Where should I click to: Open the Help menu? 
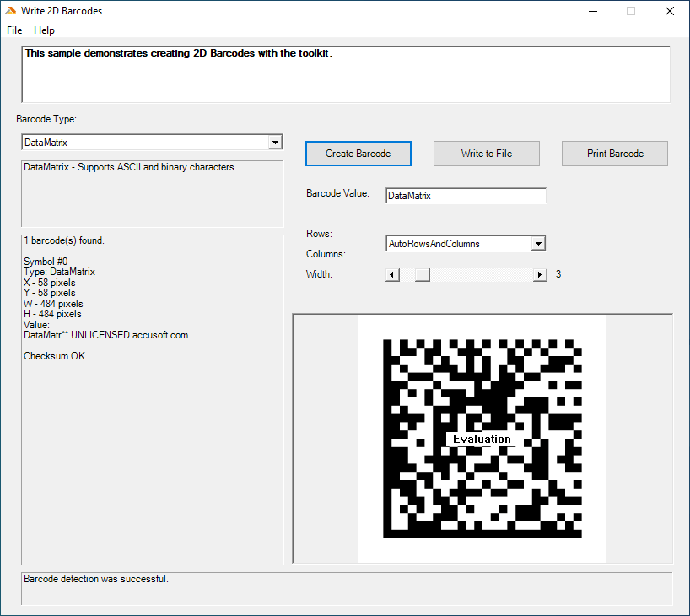pos(44,30)
